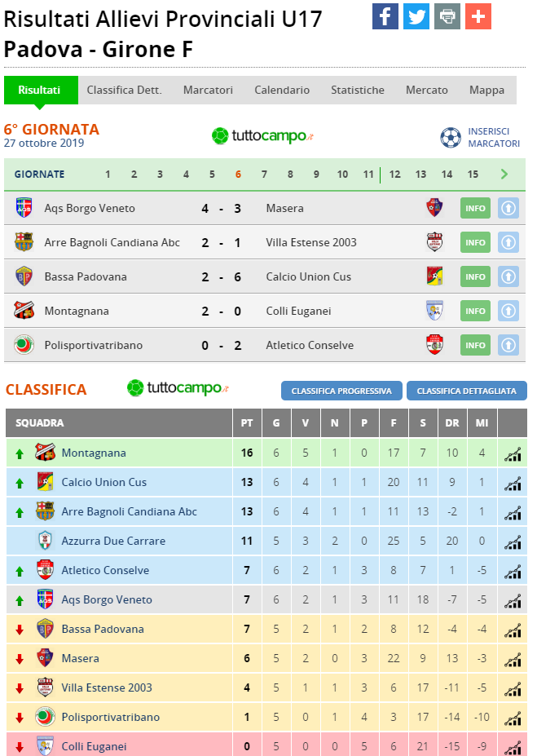Share page via Twitter icon
The width and height of the screenshot is (537, 756).
point(416,16)
